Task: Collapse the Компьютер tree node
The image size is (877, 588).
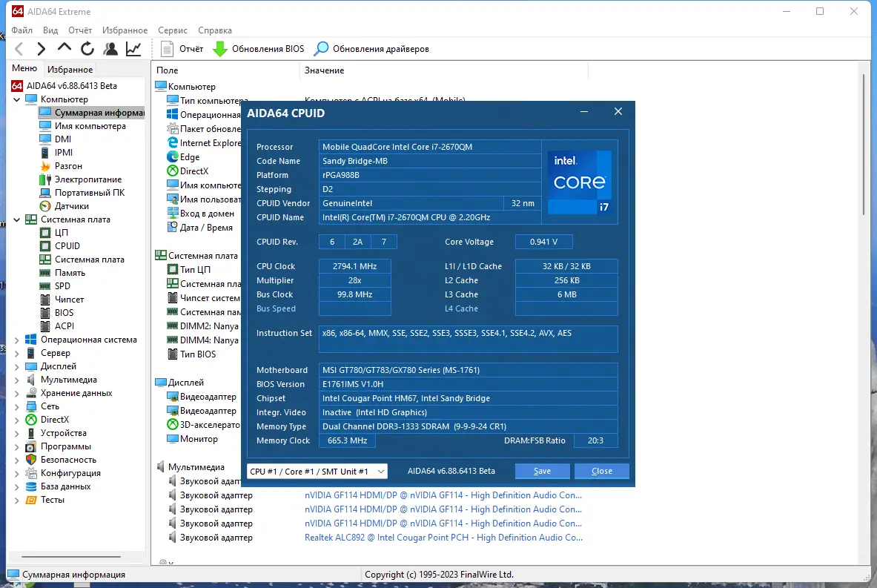Action: pyautogui.click(x=16, y=99)
